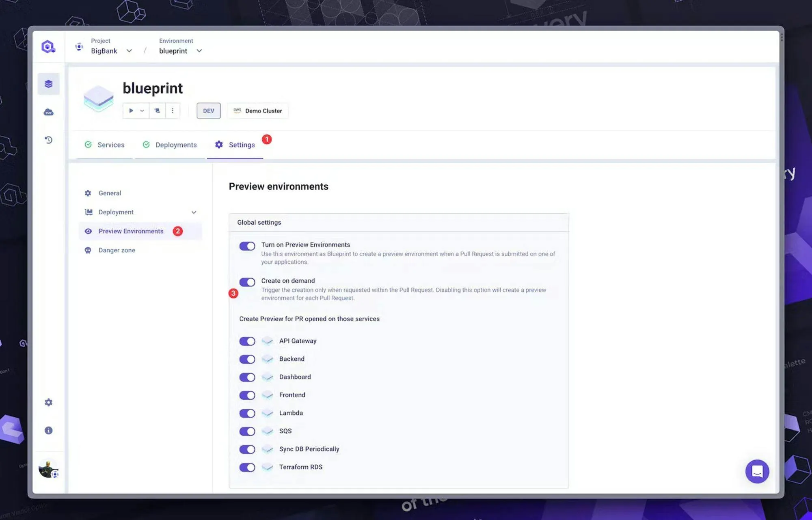Viewport: 812px width, 520px height.
Task: Disable the Turn on Preview Environments toggle
Action: pyautogui.click(x=247, y=246)
